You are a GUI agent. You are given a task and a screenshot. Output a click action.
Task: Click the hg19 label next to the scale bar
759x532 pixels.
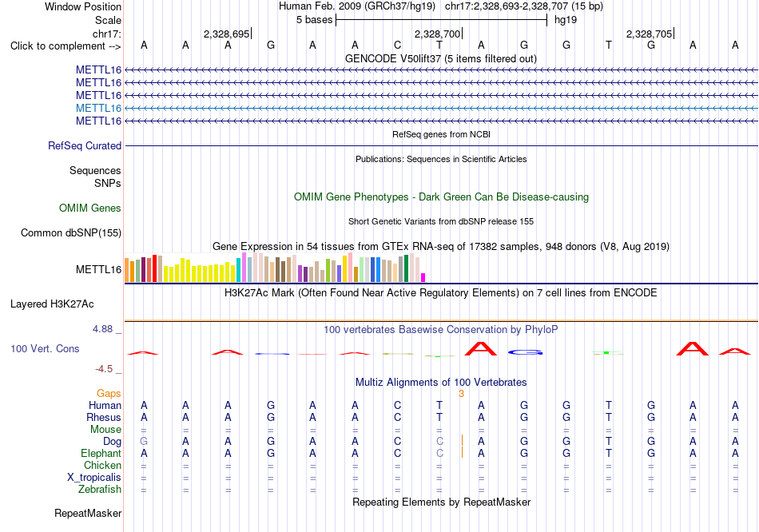coord(566,20)
